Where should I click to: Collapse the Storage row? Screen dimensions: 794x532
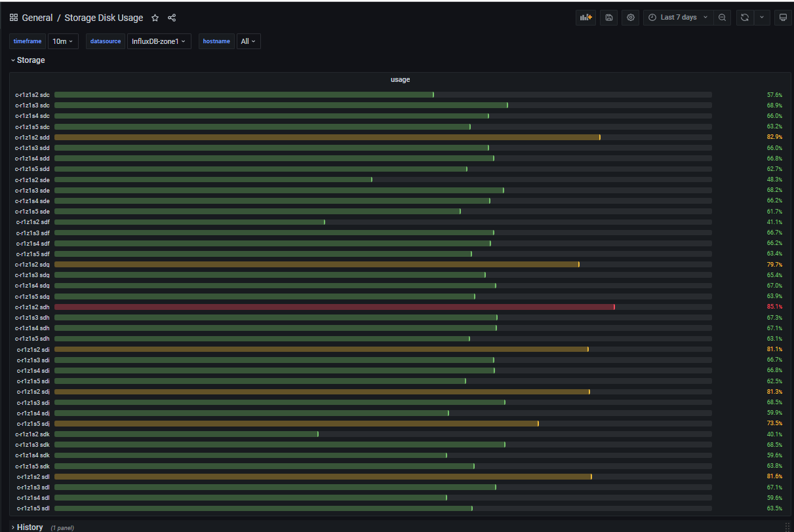30,60
